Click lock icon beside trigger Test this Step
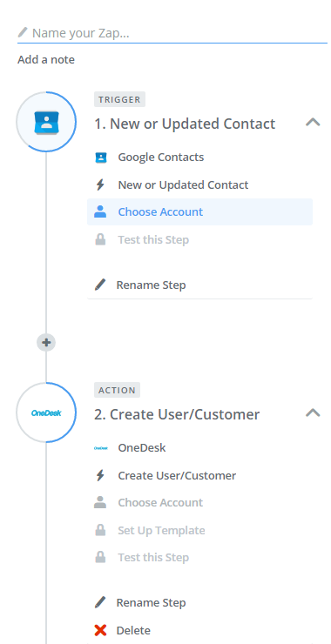The height and width of the screenshot is (644, 331). 100,239
